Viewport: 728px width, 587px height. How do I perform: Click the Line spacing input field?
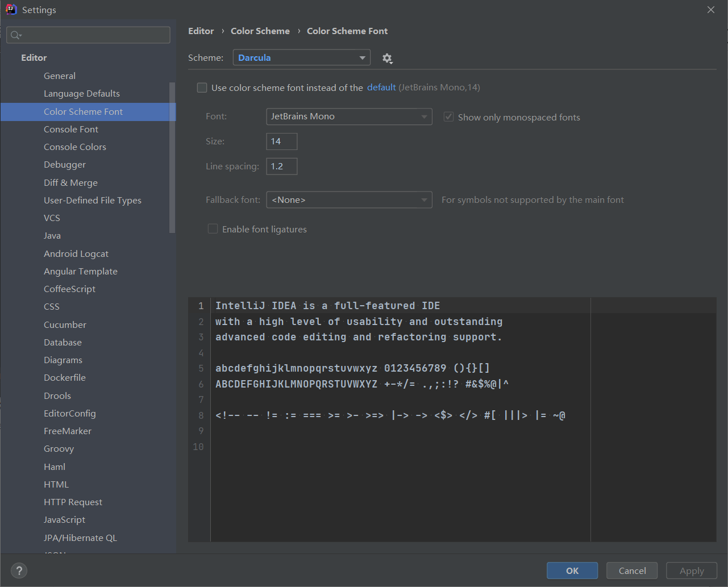click(x=282, y=166)
